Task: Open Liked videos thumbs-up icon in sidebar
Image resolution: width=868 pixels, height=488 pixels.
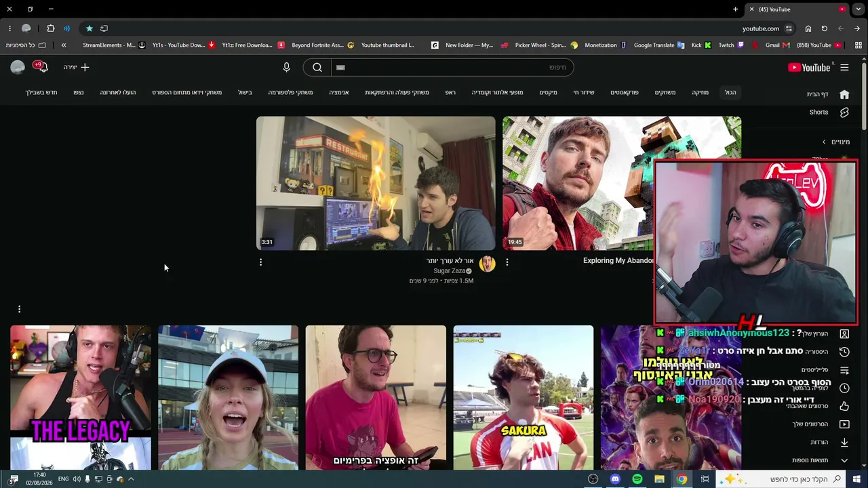Action: pyautogui.click(x=844, y=406)
